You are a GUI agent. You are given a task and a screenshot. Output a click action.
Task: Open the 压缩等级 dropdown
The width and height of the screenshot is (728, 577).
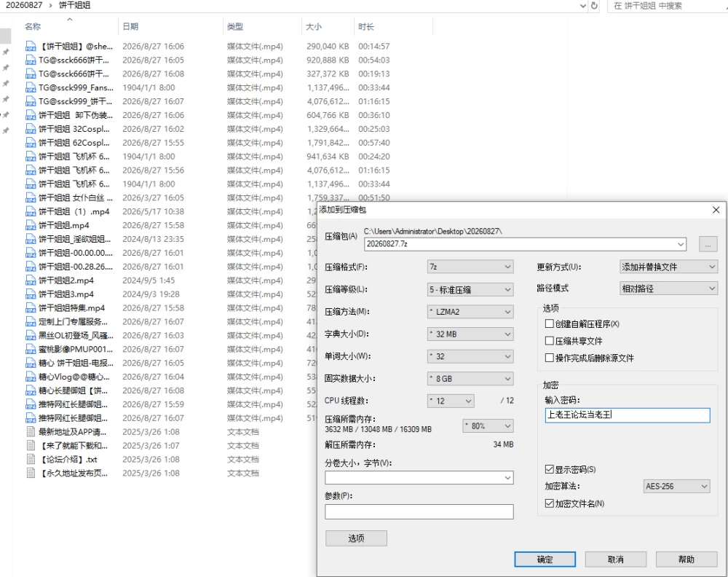470,289
